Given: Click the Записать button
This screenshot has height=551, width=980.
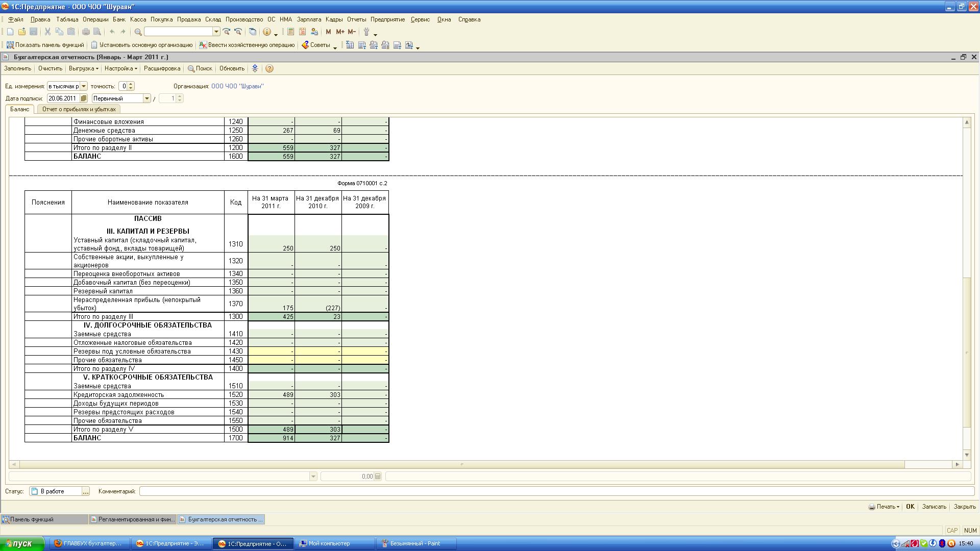Looking at the screenshot, I should (934, 507).
